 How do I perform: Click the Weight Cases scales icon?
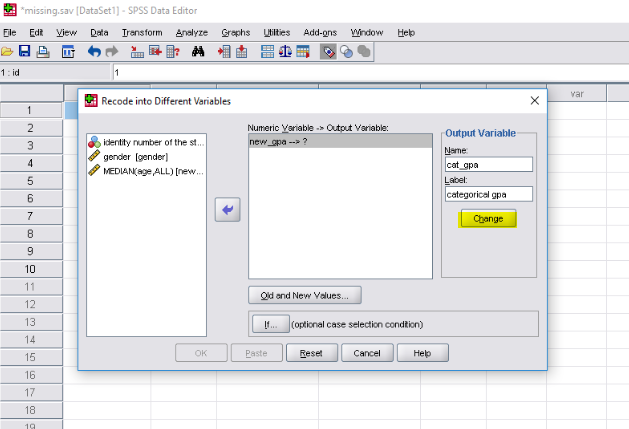click(285, 52)
